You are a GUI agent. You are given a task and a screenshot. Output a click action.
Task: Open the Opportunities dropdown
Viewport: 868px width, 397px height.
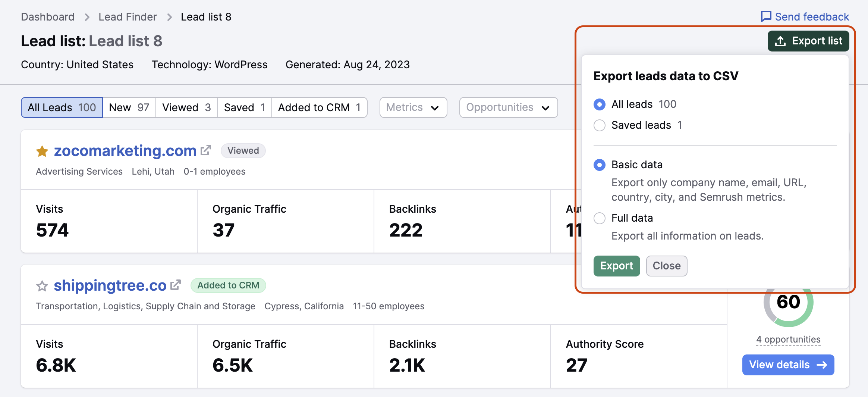508,107
